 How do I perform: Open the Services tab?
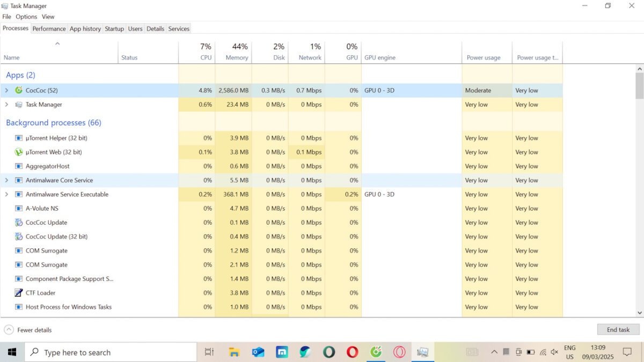(x=179, y=29)
